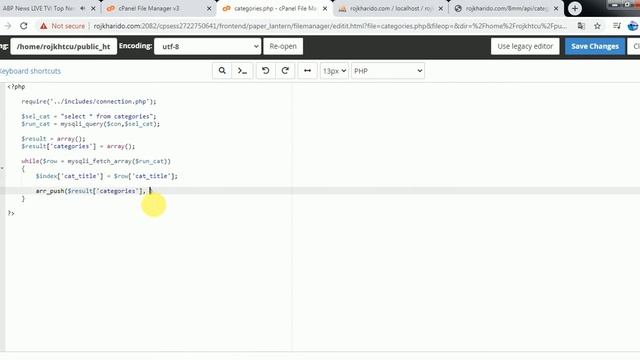Image resolution: width=640 pixels, height=360 pixels.
Task: Switch to the ABP News LIVE TV tab
Action: click(x=39, y=8)
